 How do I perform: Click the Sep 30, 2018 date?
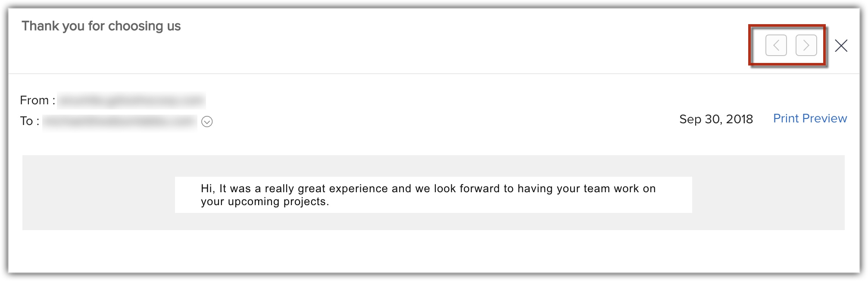(716, 119)
